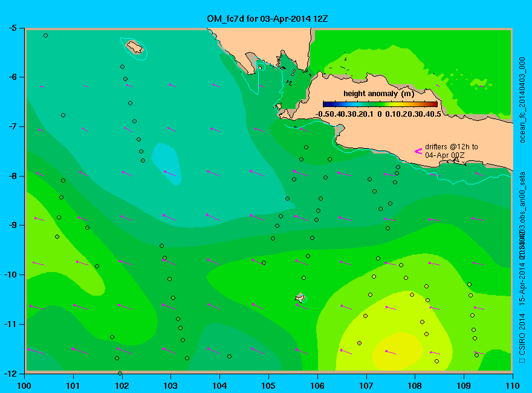Select the 'drifters @12h to' legend text
Screen dimensions: 532x393
pos(451,146)
